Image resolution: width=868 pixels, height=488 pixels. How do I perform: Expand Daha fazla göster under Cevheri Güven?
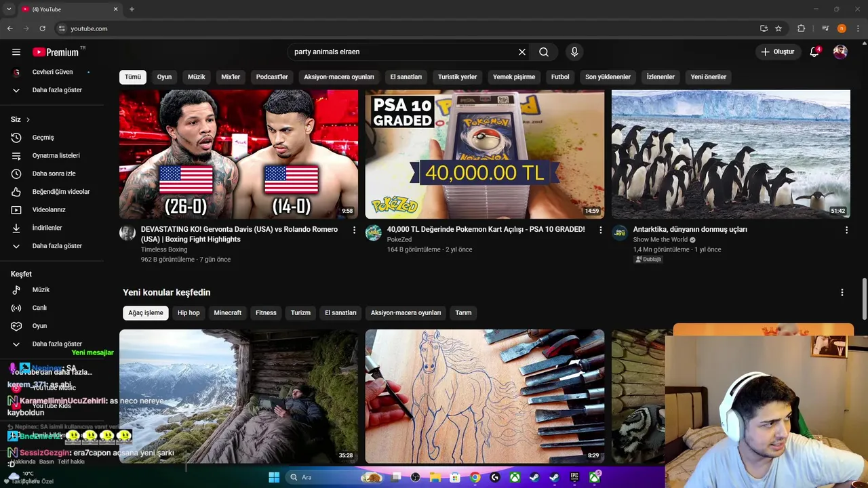click(x=52, y=90)
